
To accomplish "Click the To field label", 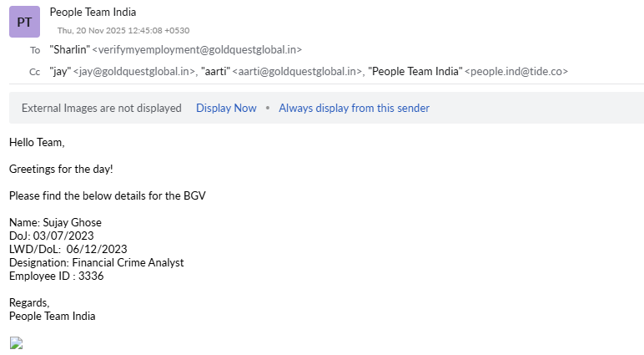I will [x=35, y=50].
